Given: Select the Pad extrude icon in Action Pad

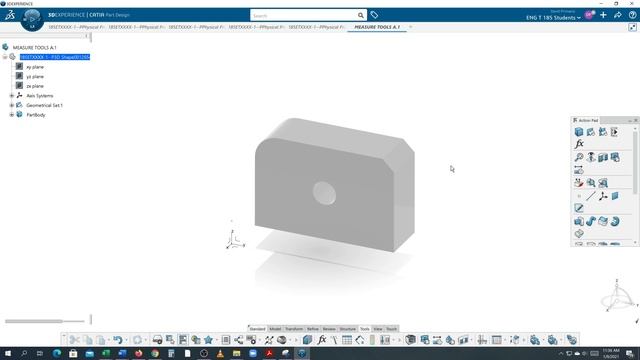Looking at the screenshot, I should click(x=579, y=221).
